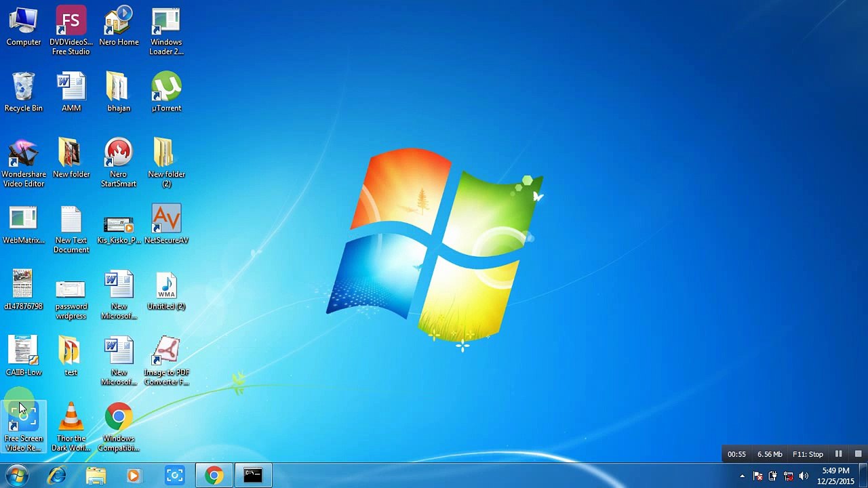This screenshot has height=488, width=868.
Task: Select the bhajan folder
Action: pyautogui.click(x=119, y=93)
